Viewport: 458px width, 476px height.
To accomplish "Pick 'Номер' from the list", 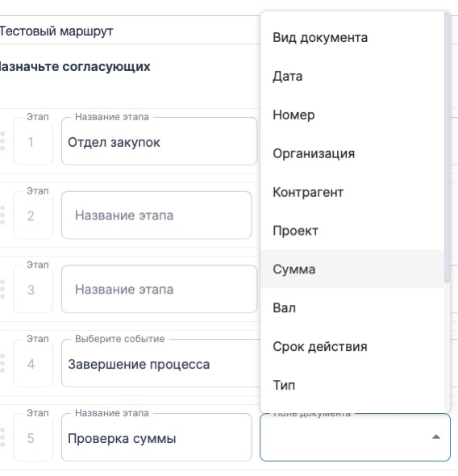I will point(352,115).
